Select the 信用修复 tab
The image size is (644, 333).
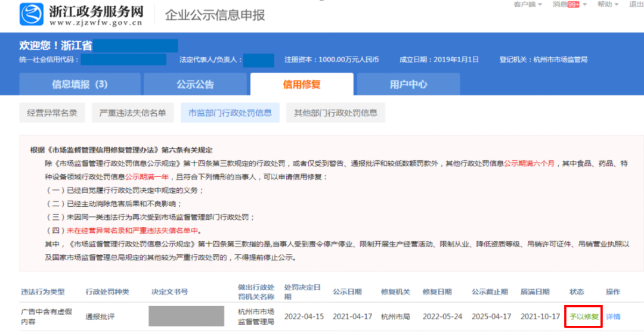pyautogui.click(x=302, y=85)
